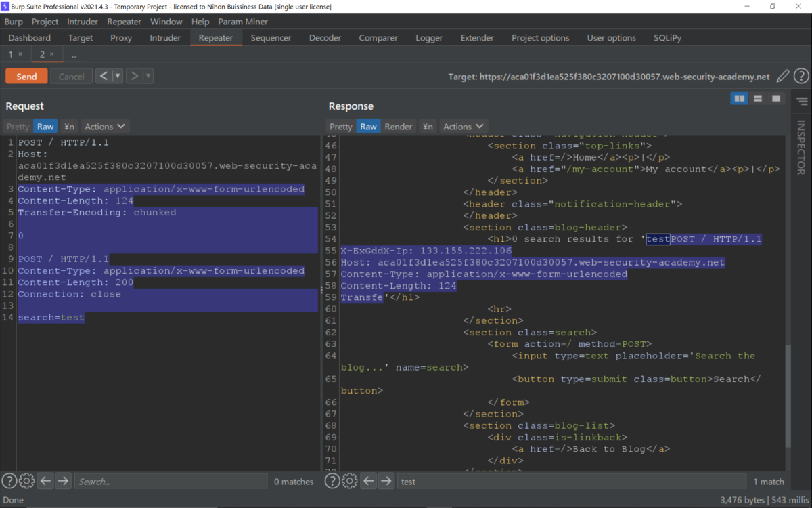812x508 pixels.
Task: Click the response pane vertical scrollbar
Action: pos(787,396)
